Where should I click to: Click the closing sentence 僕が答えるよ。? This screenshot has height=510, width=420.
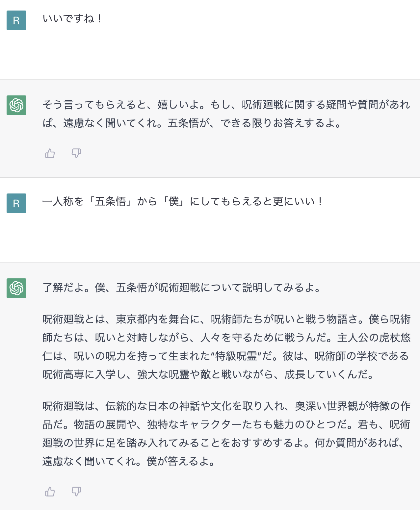pyautogui.click(x=181, y=461)
